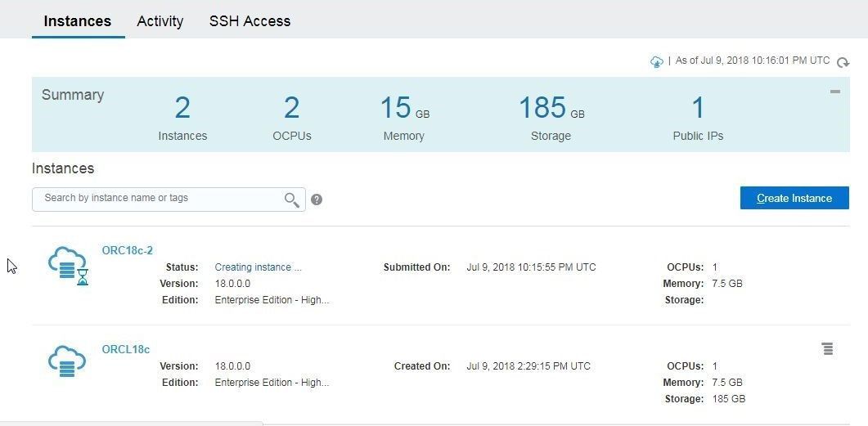Screen dimensions: 868x426
Task: Click the 15 GB Memory summary value
Action: [404, 107]
